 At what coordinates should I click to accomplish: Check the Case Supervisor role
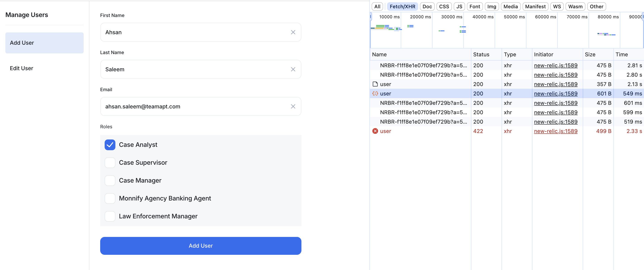click(x=110, y=162)
